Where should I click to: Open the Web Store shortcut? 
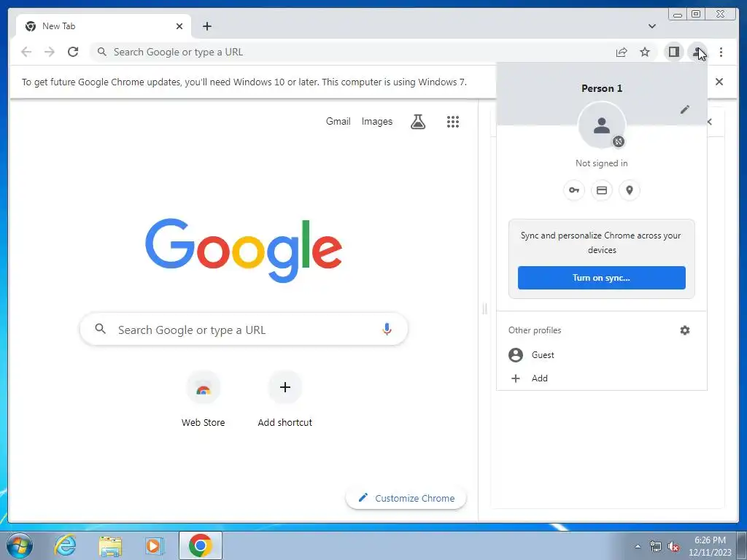(x=204, y=400)
